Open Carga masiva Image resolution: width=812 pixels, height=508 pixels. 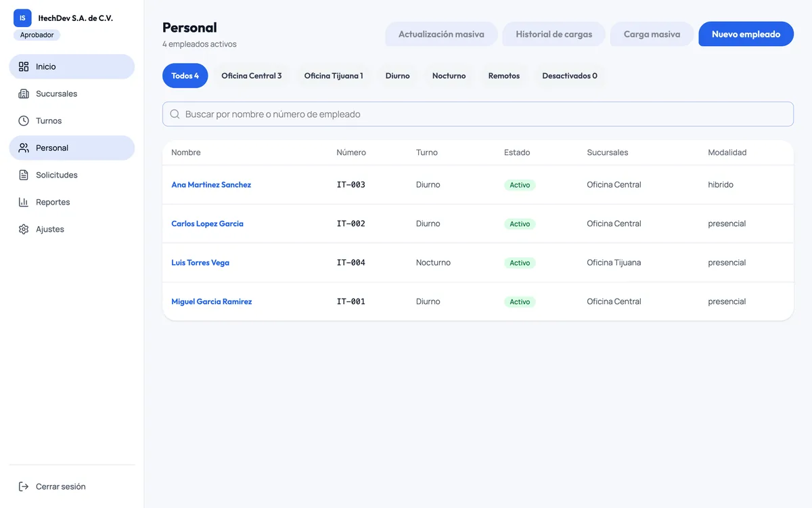point(652,34)
